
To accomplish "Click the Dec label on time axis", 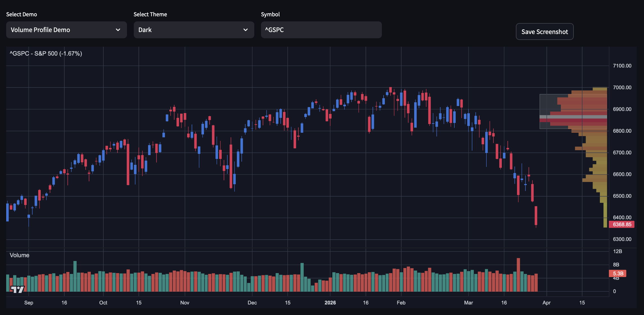I will click(252, 303).
